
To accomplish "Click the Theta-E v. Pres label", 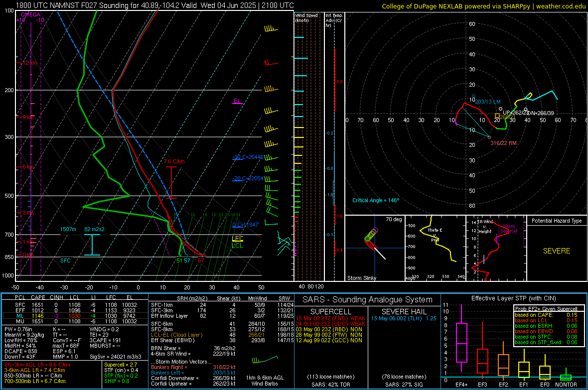I will 435,235.
